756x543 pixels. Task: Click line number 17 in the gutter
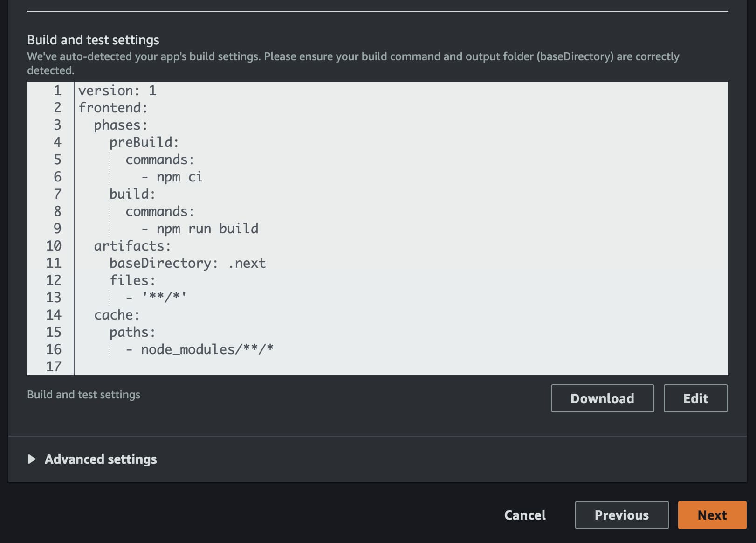(54, 367)
